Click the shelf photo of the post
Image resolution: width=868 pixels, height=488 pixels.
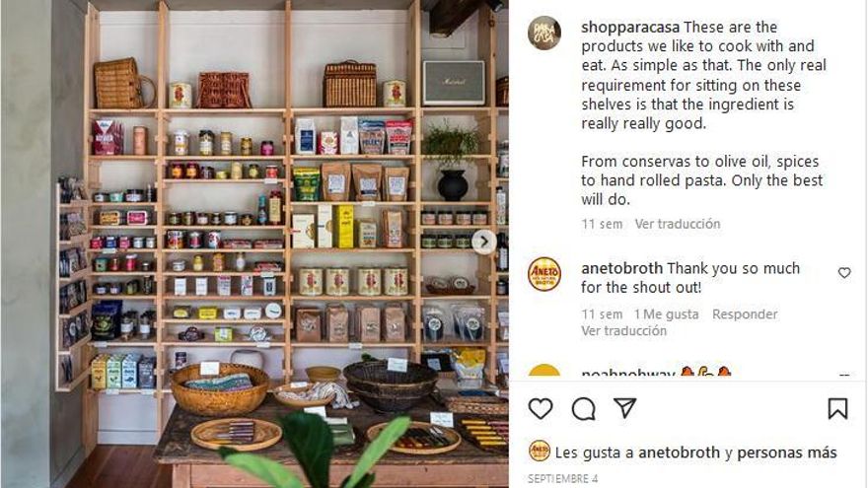254,244
